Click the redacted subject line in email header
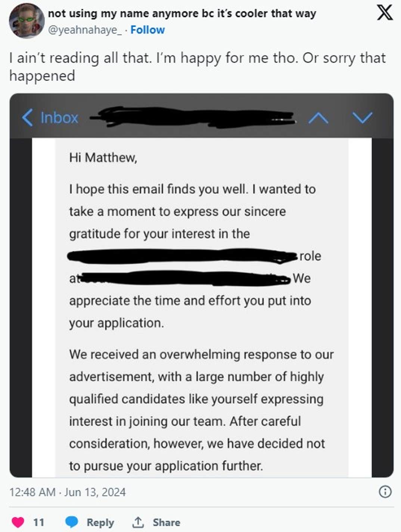 coord(192,117)
